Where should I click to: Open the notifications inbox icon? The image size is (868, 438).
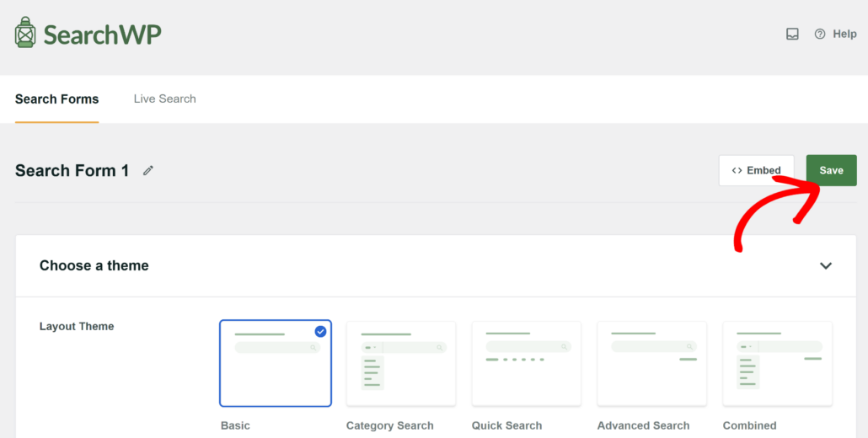[792, 35]
